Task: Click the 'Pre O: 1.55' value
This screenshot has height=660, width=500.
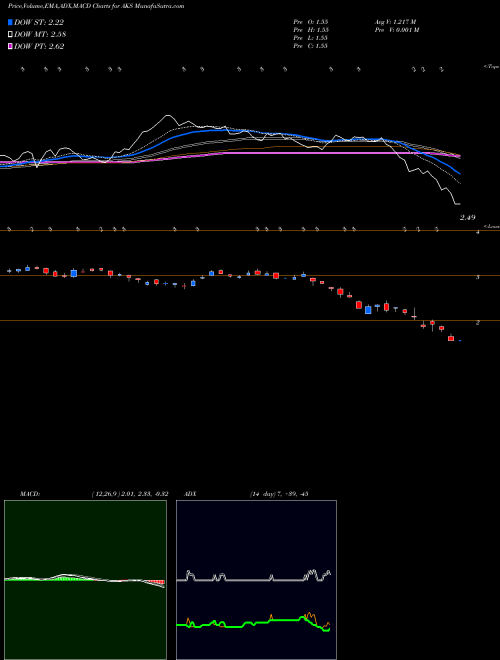Action: [311, 22]
